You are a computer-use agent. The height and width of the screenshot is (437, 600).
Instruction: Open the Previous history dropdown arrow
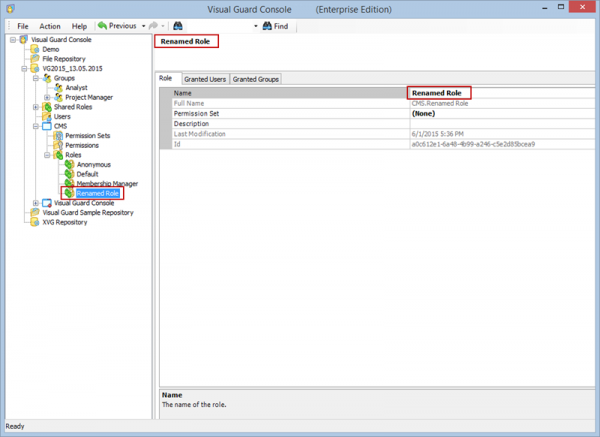(x=143, y=26)
